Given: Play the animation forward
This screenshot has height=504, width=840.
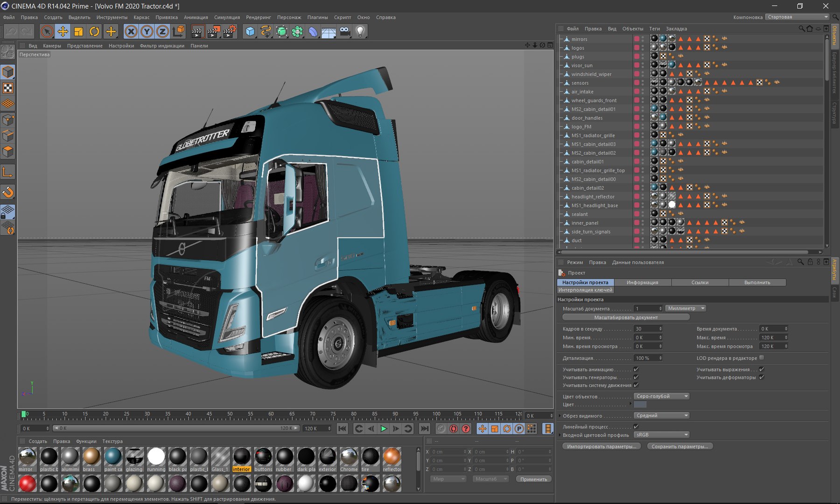Looking at the screenshot, I should (384, 428).
